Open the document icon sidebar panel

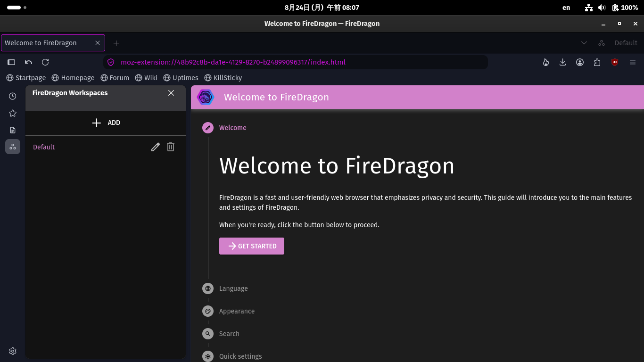point(13,130)
